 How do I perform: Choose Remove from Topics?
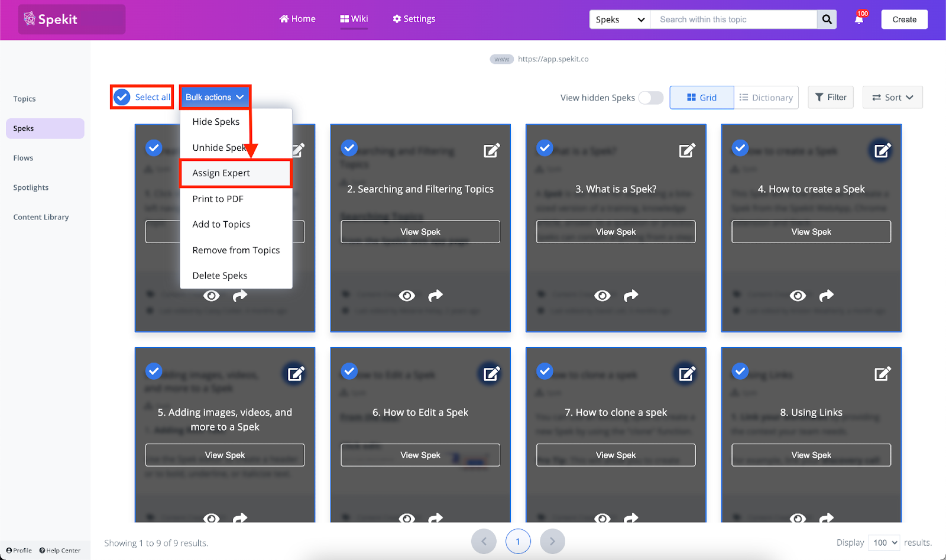(x=236, y=250)
